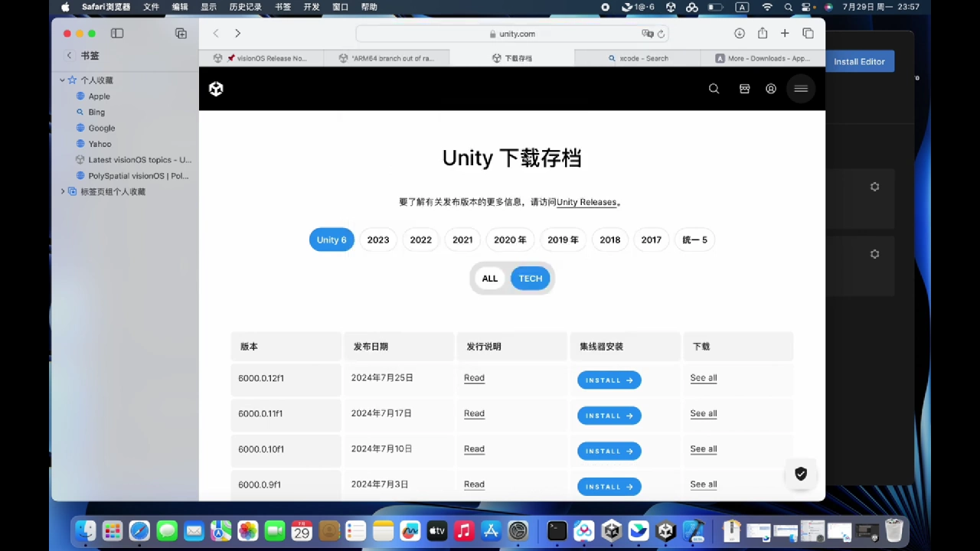Open Launchpad from the Dock
Viewport: 980px width, 551px height.
point(113,530)
